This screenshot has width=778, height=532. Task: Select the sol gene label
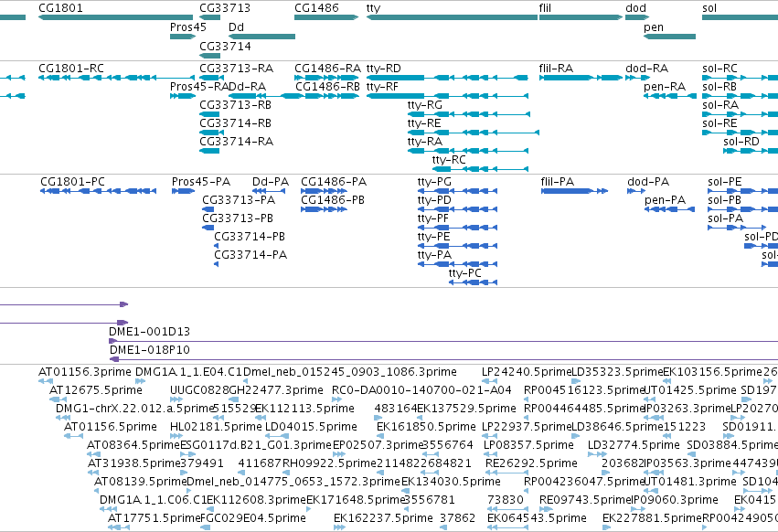tap(709, 8)
